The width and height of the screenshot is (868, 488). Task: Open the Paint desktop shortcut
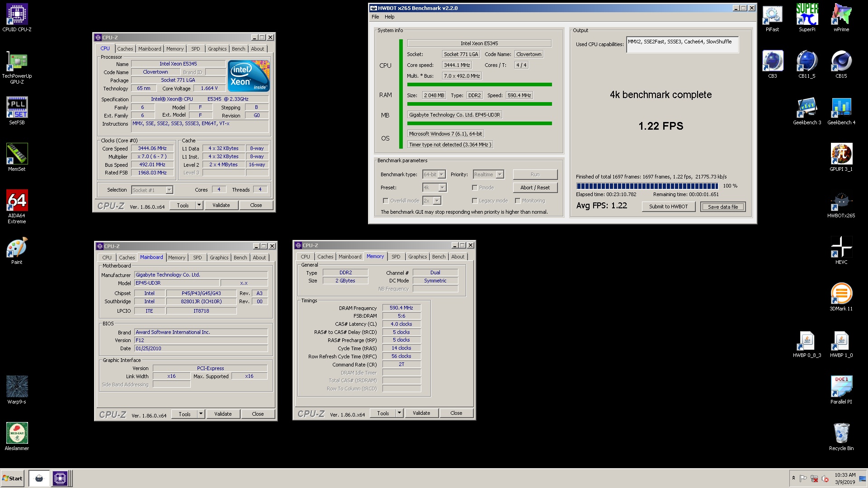[x=17, y=250]
